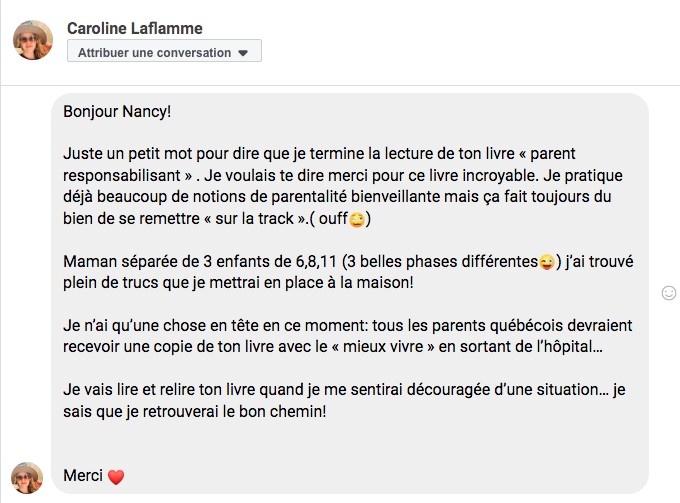Click the smiley reaction icon beside message
The height and width of the screenshot is (503, 680).
coord(669,292)
